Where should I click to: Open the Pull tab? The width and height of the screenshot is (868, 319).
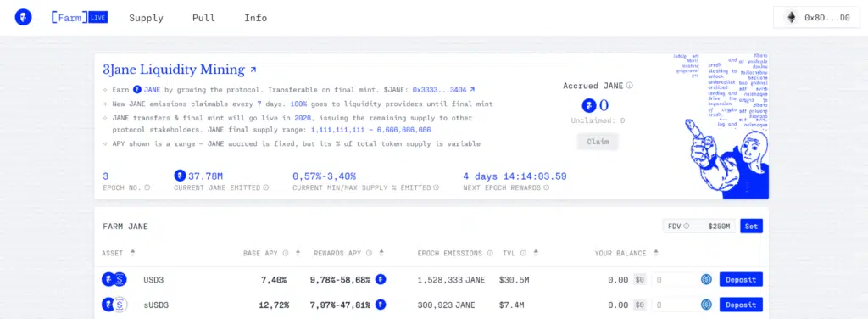[203, 18]
